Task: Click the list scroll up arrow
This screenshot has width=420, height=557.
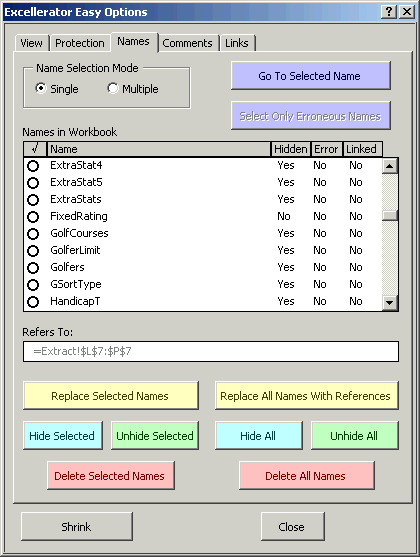Action: 390,166
